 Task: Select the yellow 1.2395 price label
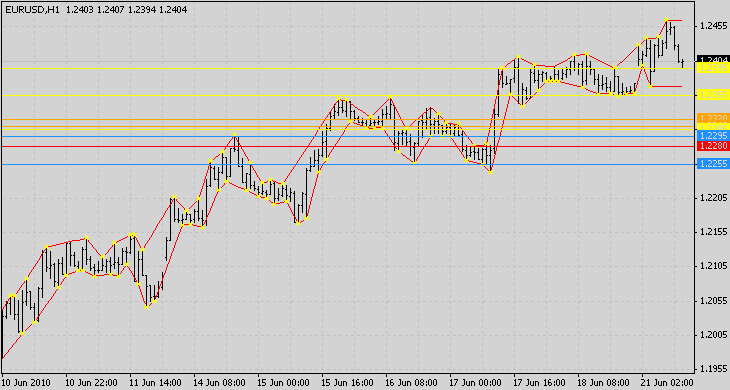(x=713, y=68)
